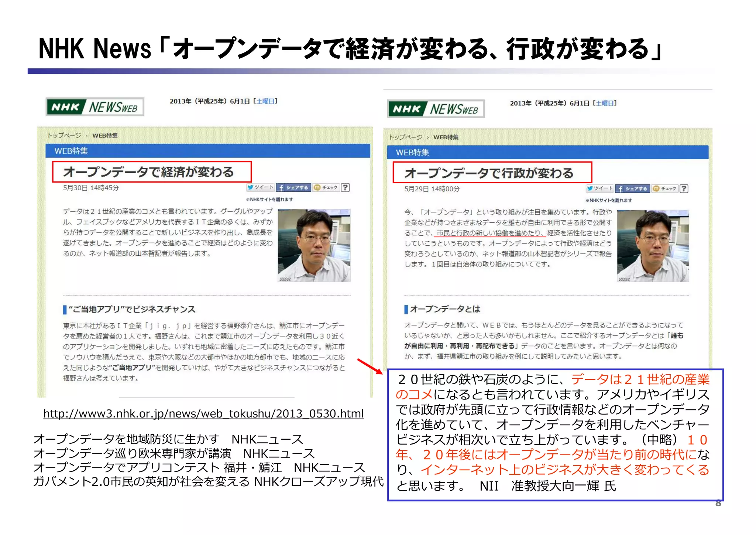The image size is (756, 535).
Task: Click the mixi check button under the 経済が変わる article
Action: [326, 187]
